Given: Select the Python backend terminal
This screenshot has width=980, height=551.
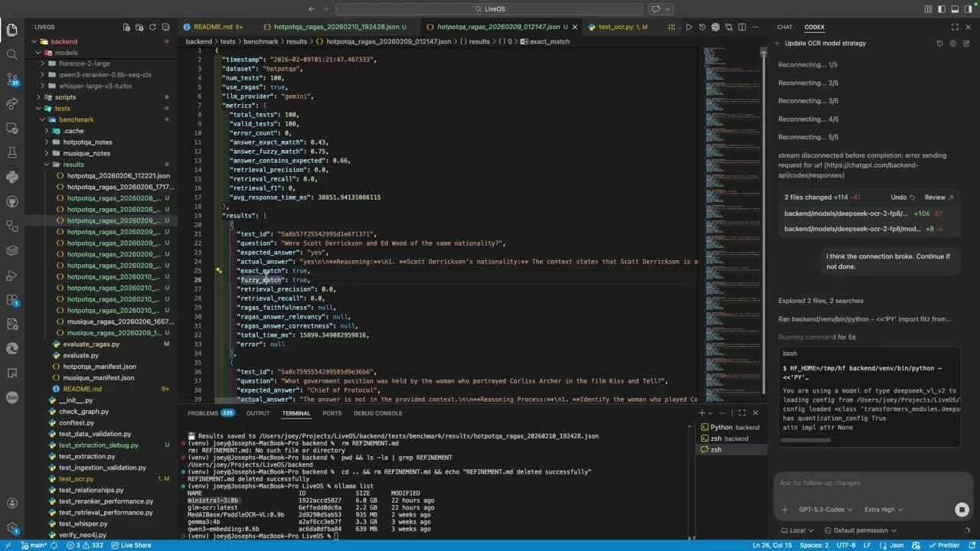Looking at the screenshot, I should [730, 427].
